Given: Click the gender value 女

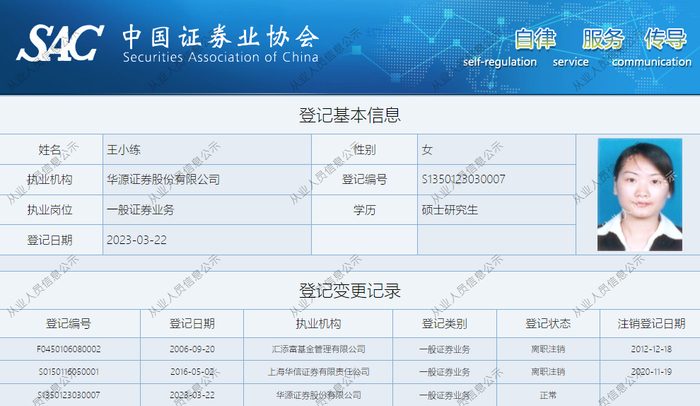Looking at the screenshot, I should point(427,150).
